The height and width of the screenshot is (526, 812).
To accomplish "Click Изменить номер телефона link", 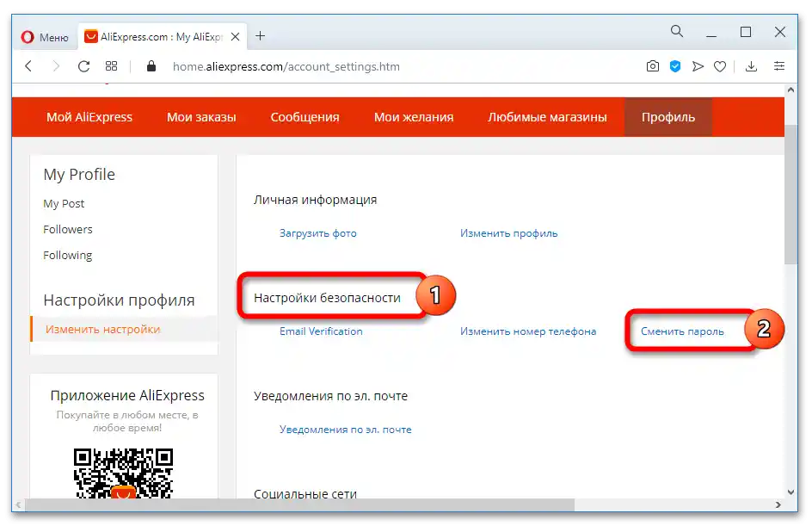I will [x=528, y=331].
